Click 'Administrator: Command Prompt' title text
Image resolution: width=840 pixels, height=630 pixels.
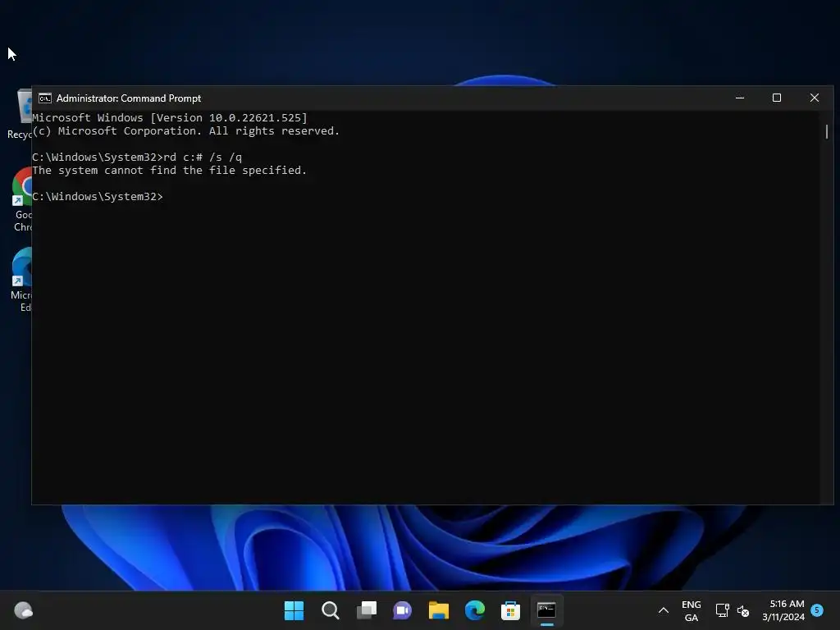[x=129, y=98]
